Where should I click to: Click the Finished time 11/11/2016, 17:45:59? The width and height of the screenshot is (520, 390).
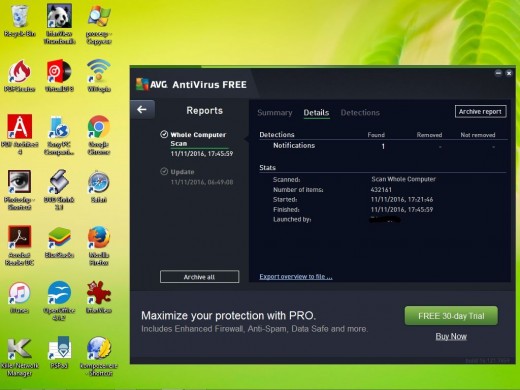[x=402, y=210]
